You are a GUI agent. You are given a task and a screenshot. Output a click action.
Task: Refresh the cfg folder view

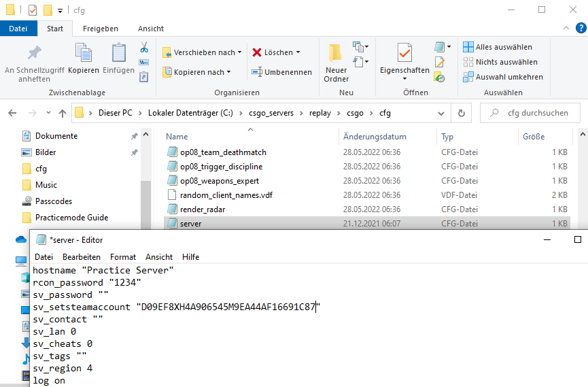click(x=462, y=113)
